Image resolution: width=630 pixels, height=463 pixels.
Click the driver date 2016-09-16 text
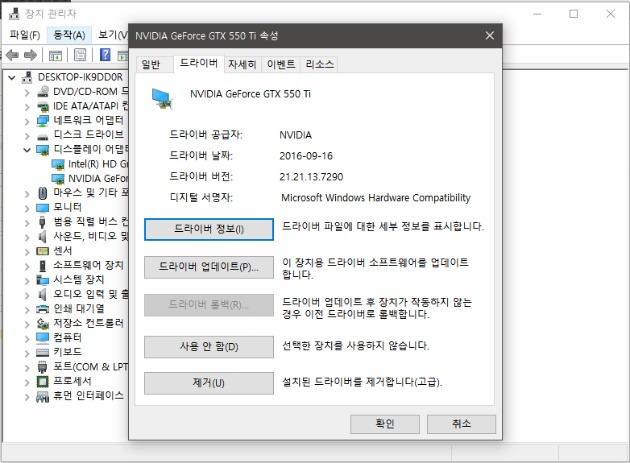point(306,156)
